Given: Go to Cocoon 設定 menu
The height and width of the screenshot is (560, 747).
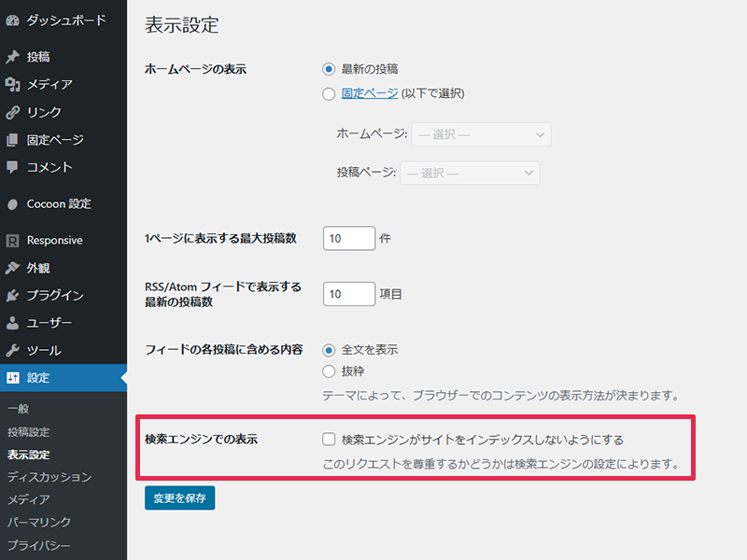Looking at the screenshot, I should (63, 203).
